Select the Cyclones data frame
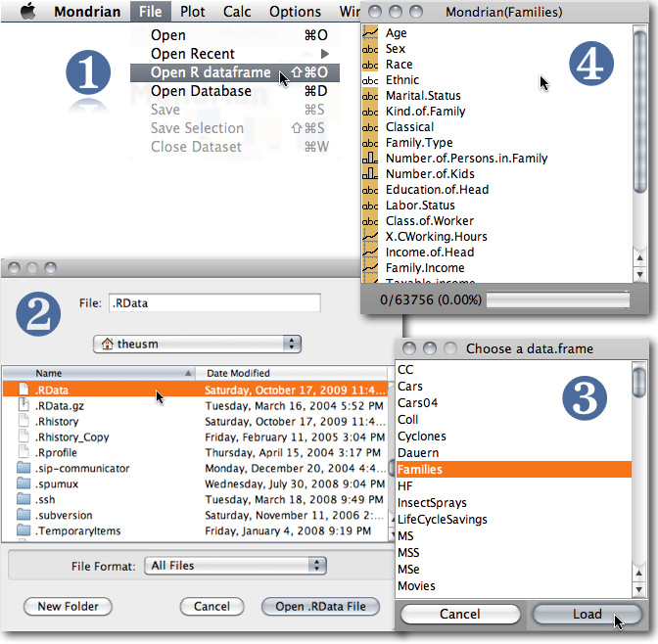The image size is (658, 644). [x=514, y=437]
